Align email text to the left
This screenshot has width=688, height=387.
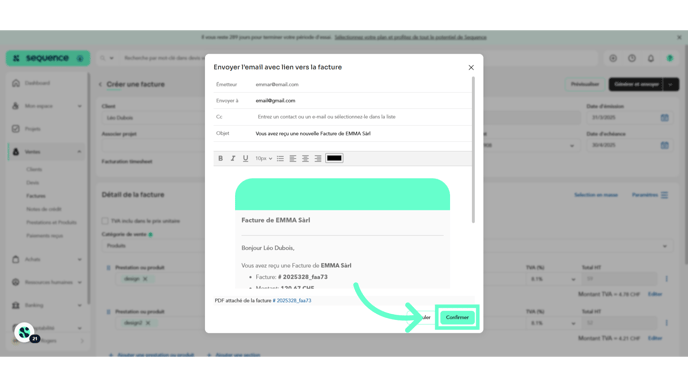[x=293, y=158]
